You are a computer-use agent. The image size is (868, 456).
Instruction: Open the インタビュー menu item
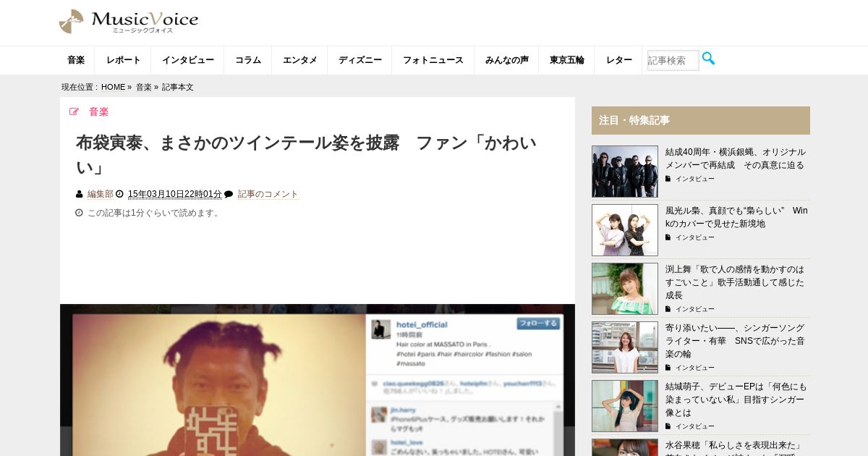188,60
